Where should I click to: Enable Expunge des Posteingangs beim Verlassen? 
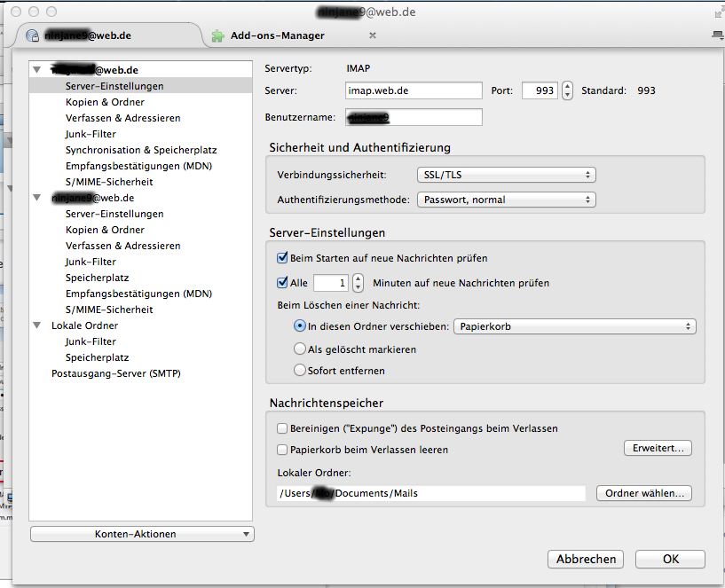point(283,428)
